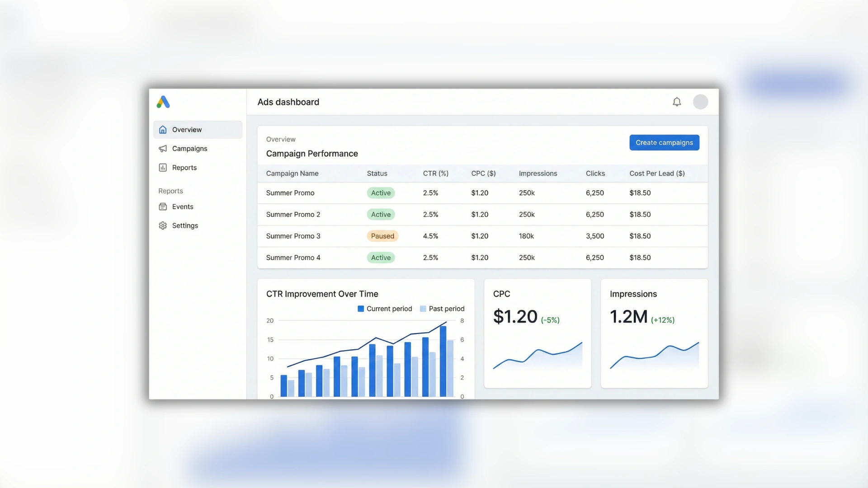Click the Impressions column header to sort
The width and height of the screenshot is (868, 488).
coord(538,173)
